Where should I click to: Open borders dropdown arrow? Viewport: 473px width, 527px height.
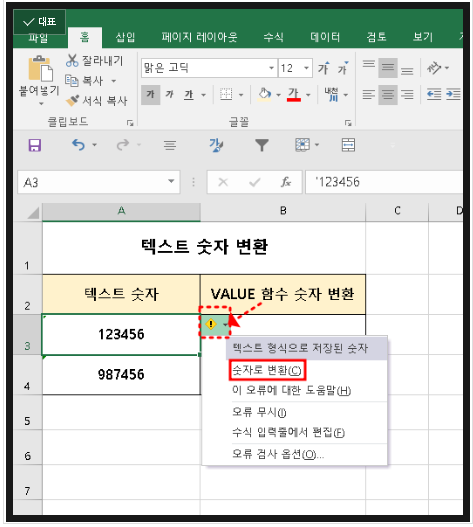[241, 95]
